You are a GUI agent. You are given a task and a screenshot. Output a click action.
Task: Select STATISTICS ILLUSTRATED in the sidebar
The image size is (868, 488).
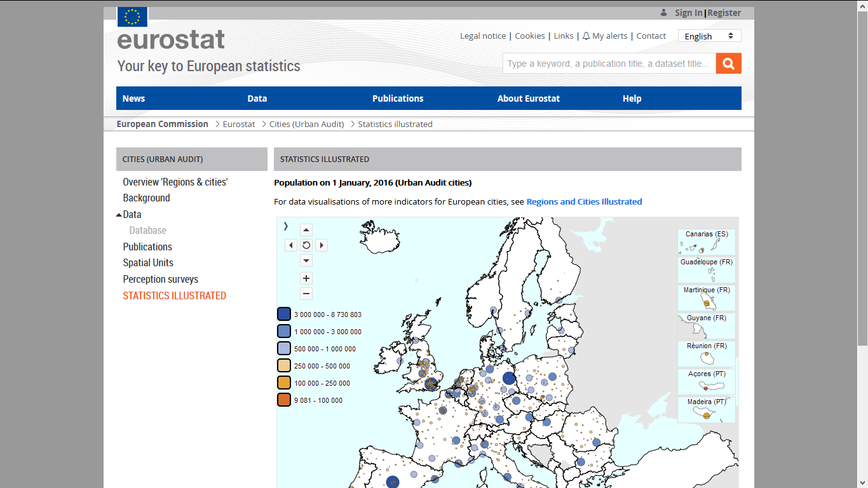pyautogui.click(x=175, y=295)
